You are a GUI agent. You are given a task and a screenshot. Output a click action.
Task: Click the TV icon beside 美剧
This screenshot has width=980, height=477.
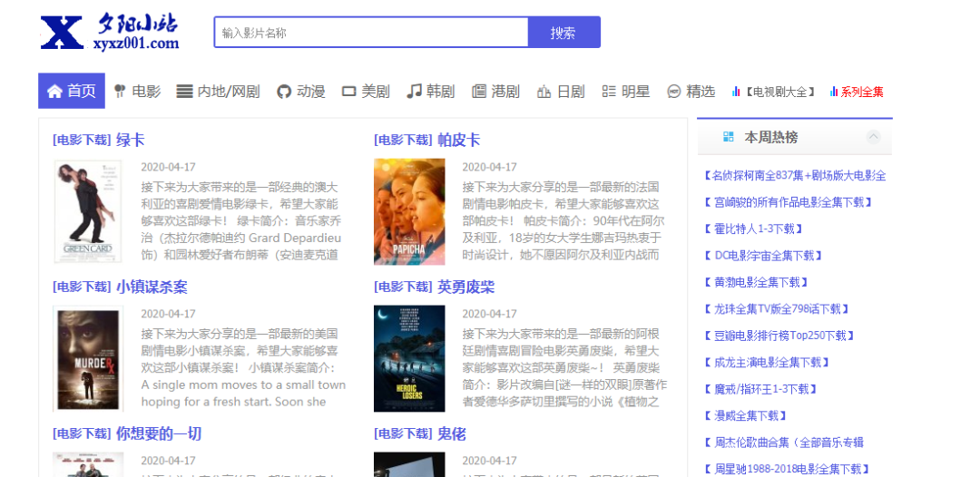[x=348, y=92]
